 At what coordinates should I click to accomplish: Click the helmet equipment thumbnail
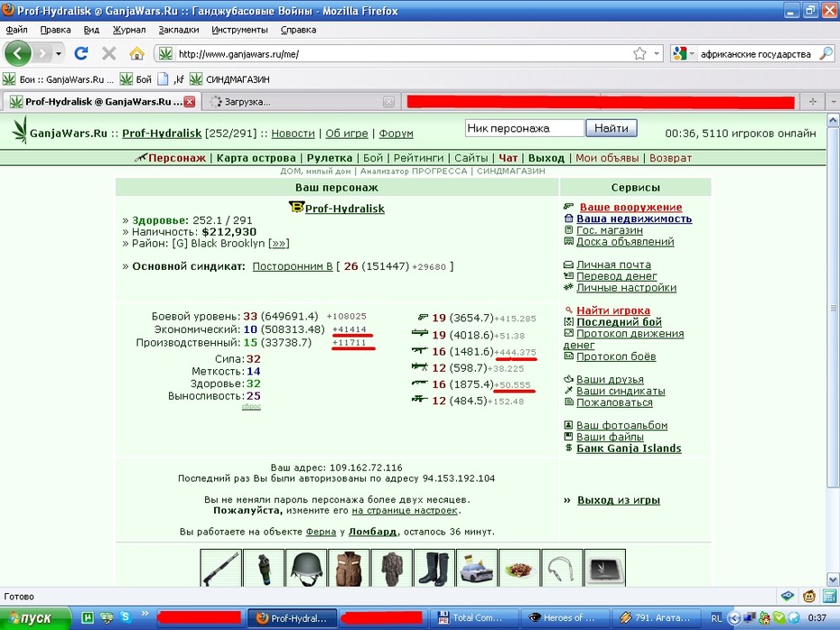[x=306, y=568]
